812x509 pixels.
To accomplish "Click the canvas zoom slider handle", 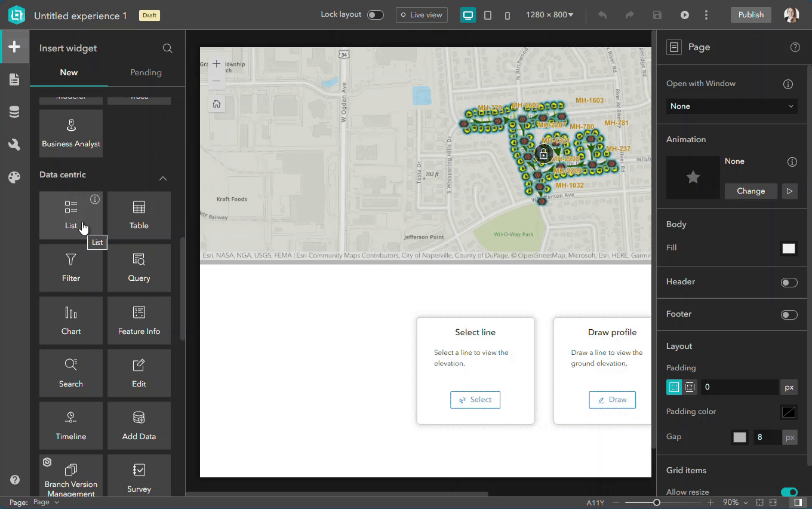I will 657,503.
